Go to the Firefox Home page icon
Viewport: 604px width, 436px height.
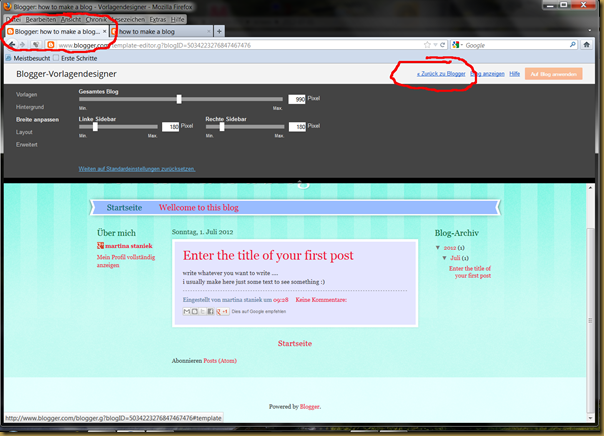point(586,45)
